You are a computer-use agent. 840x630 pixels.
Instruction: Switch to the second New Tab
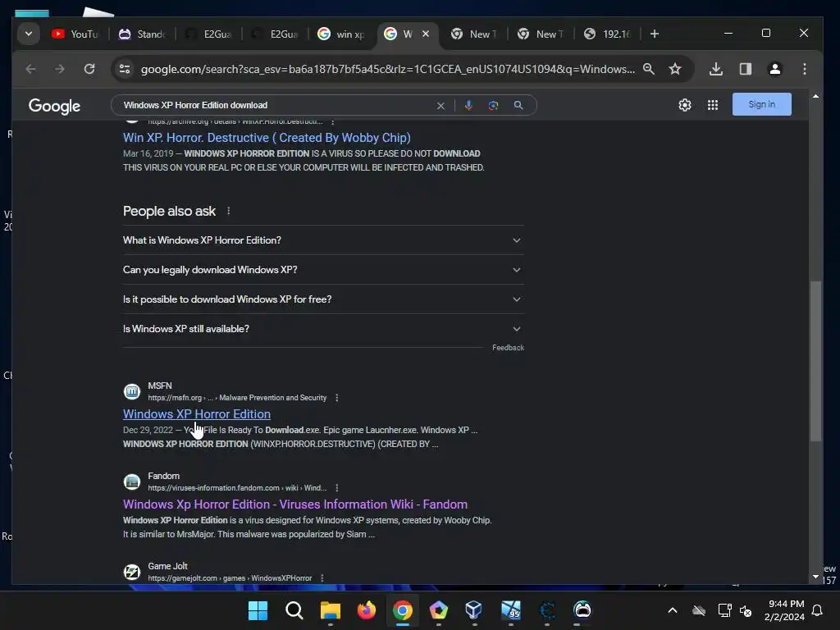coord(541,34)
